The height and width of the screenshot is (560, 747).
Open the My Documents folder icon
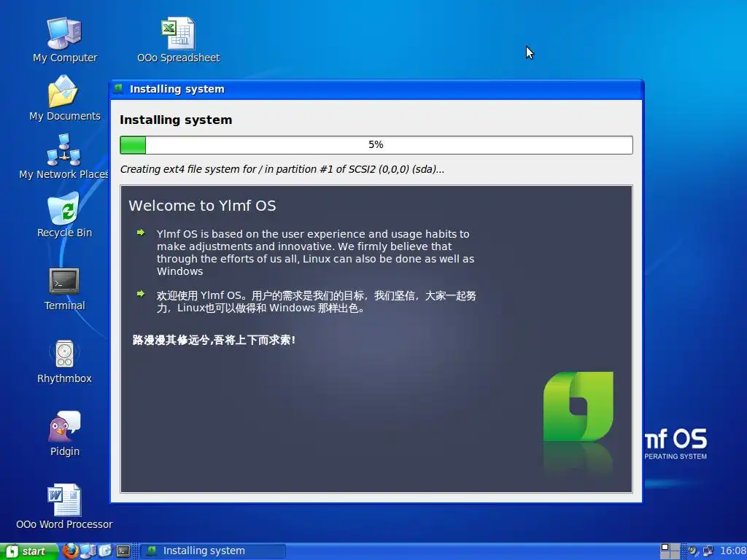[64, 98]
